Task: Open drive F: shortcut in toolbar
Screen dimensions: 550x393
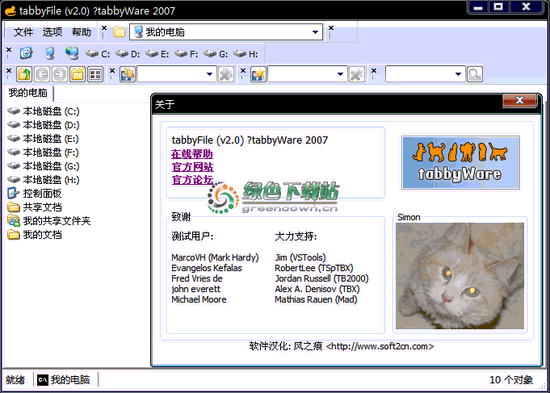Action: [x=186, y=54]
